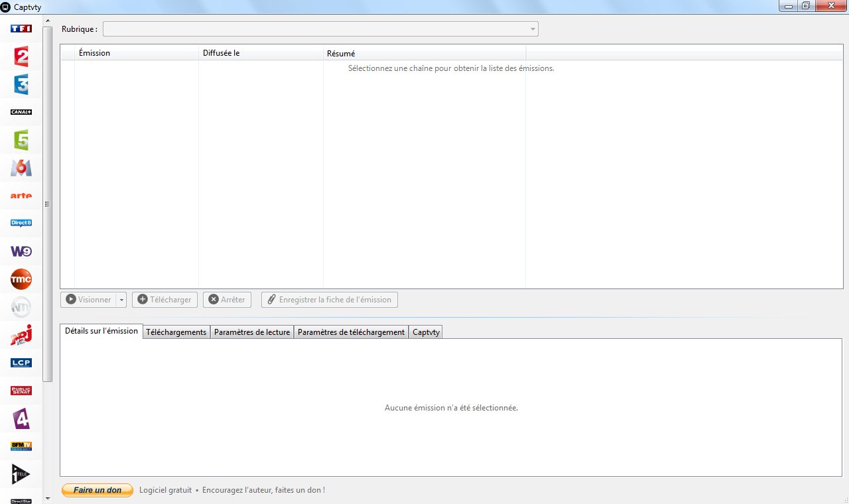Click the channel list scrollbar thumb
849x504 pixels.
click(47, 204)
